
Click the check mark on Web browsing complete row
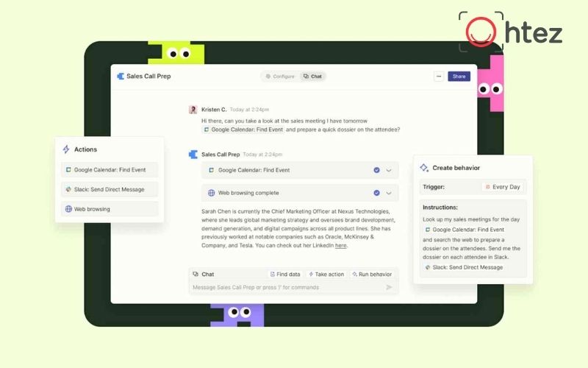click(x=376, y=193)
